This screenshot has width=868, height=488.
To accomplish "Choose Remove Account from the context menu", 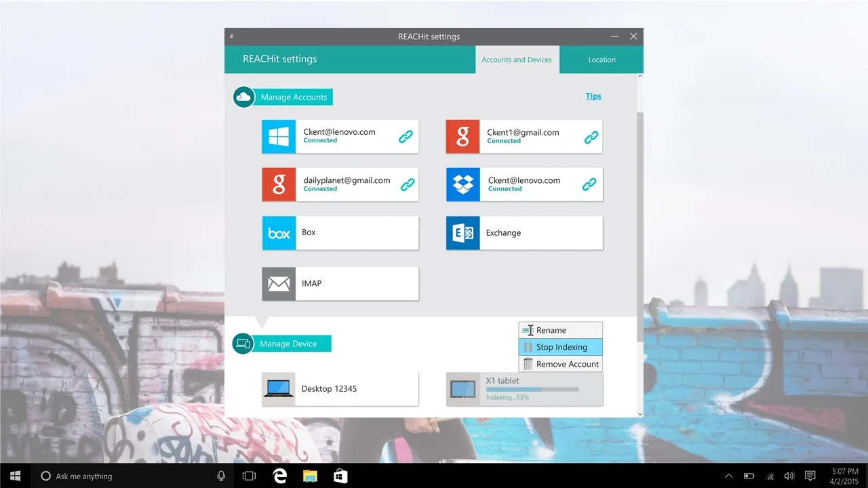I will pyautogui.click(x=561, y=364).
